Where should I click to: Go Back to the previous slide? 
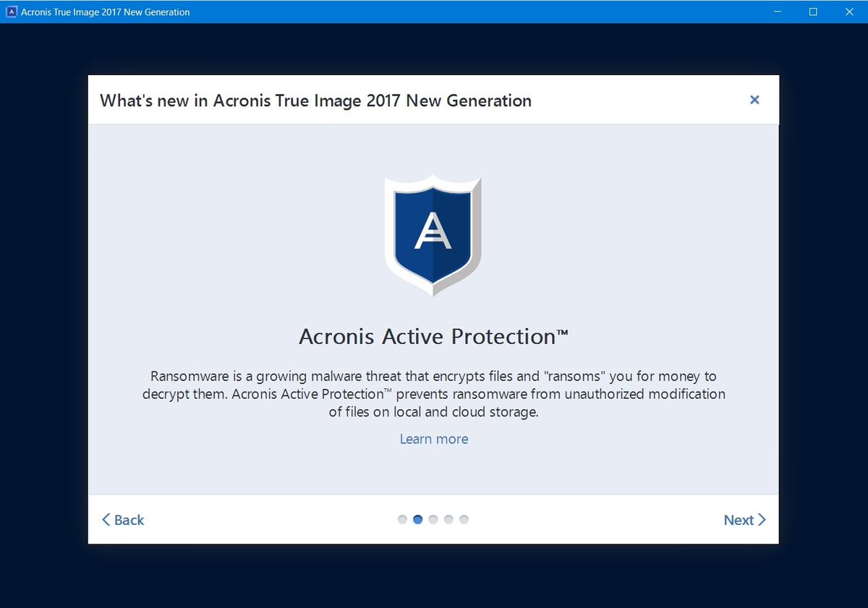click(x=123, y=520)
